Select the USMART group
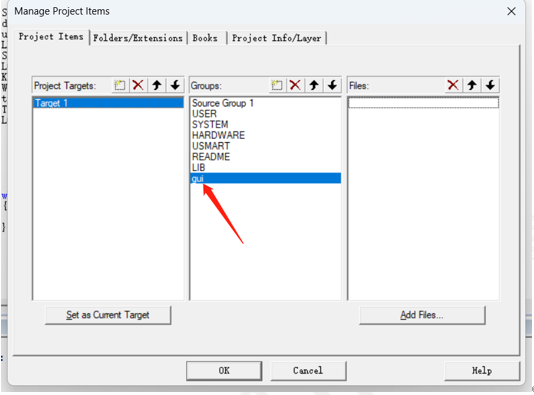534x395 pixels. pos(266,146)
